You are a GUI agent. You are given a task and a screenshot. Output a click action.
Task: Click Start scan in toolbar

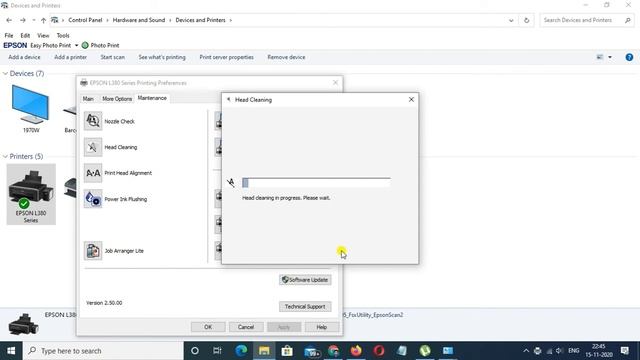pos(113,57)
